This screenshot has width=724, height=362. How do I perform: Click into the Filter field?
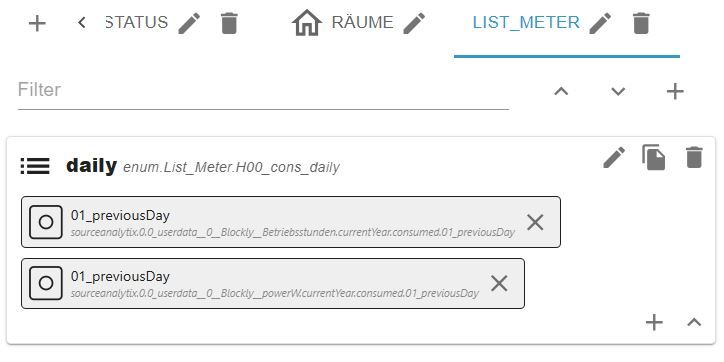tap(263, 90)
